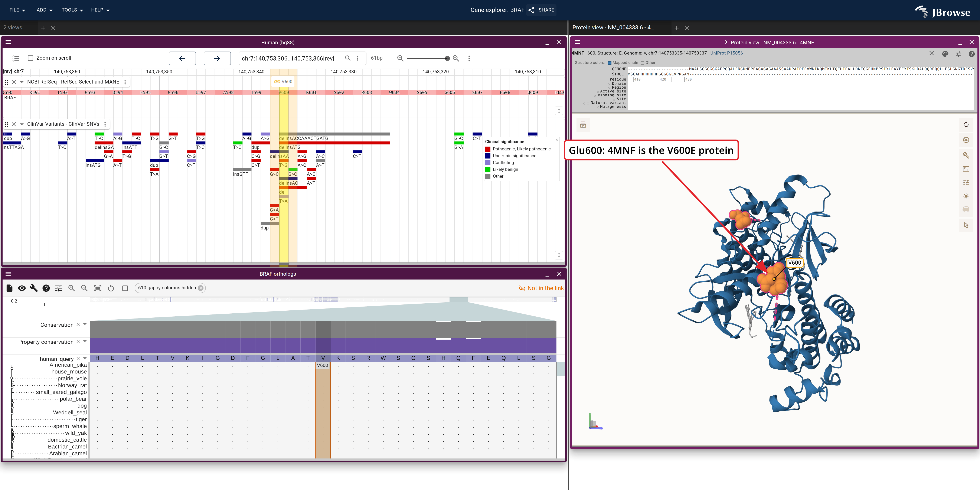
Task: Open the FILE menu
Action: pos(17,10)
